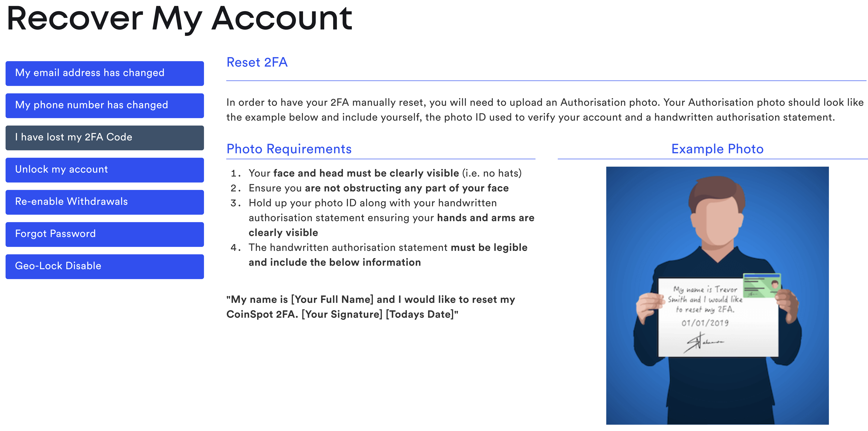Click the 'Forgot Password' sidebar item
Viewport: 868px width, 431px height.
coord(105,234)
